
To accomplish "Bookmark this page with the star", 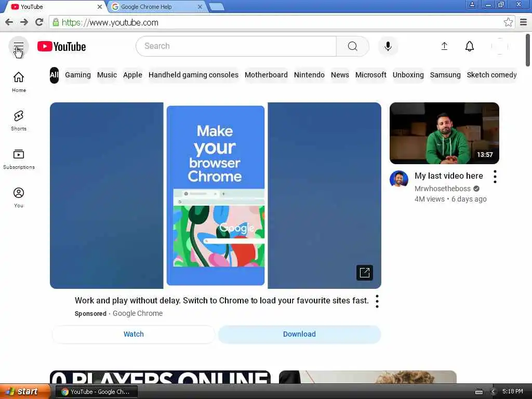I will (508, 22).
